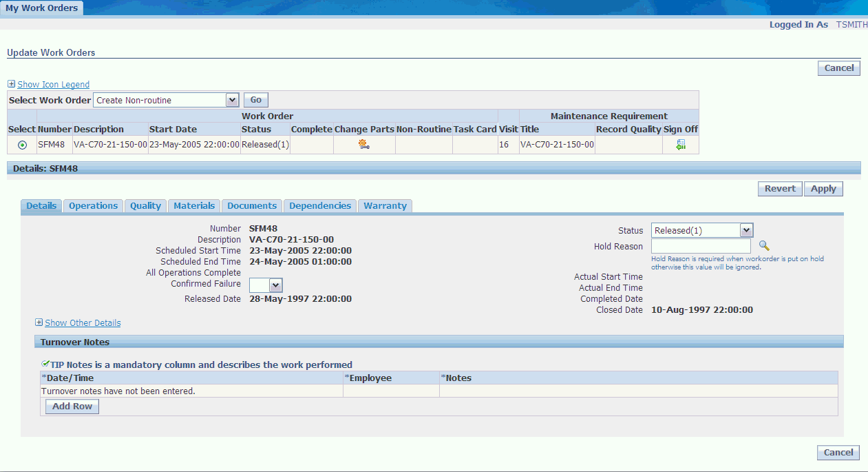Open the My Work Orders tab

[x=42, y=8]
